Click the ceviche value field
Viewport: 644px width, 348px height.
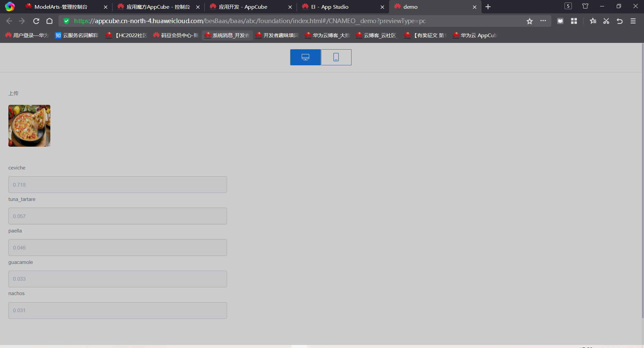point(118,185)
